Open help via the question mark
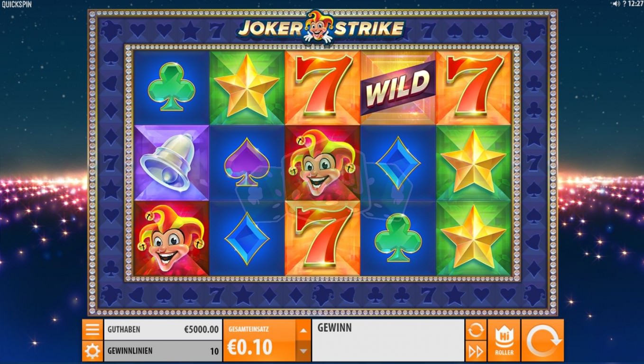The height and width of the screenshot is (364, 644). tap(624, 4)
